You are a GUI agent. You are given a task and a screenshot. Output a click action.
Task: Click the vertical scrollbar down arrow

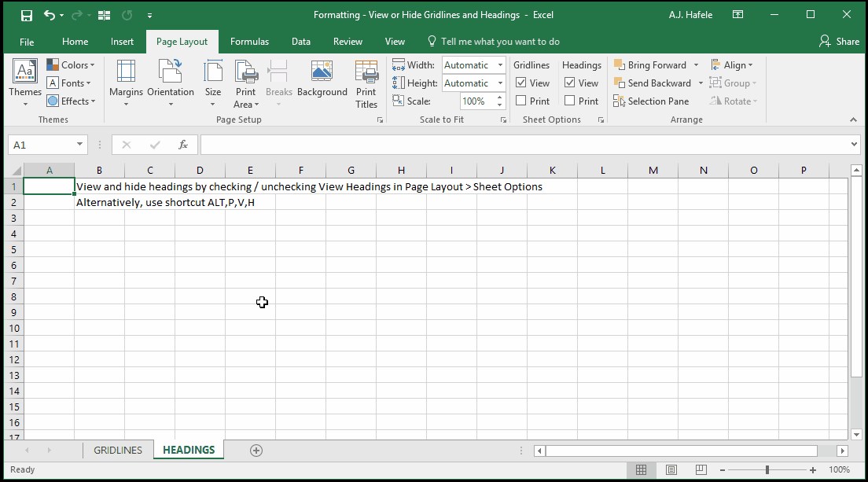click(x=856, y=435)
